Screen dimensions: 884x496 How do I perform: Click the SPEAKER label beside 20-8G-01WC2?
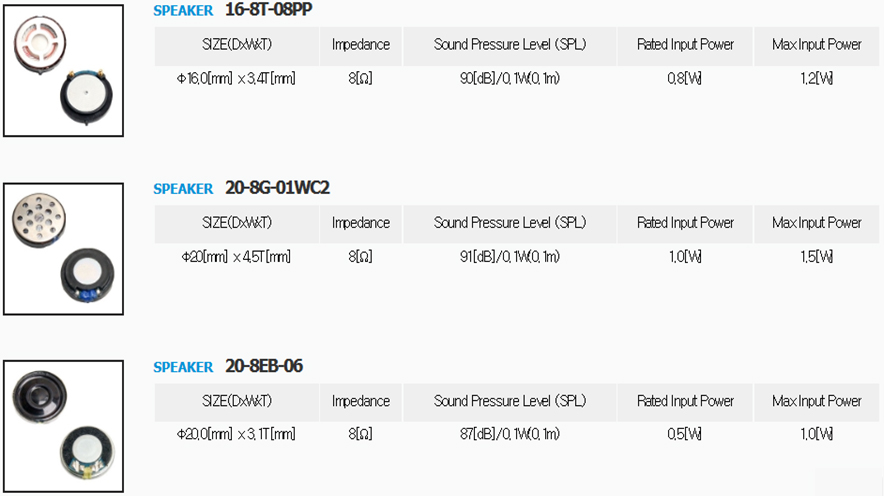(x=183, y=189)
